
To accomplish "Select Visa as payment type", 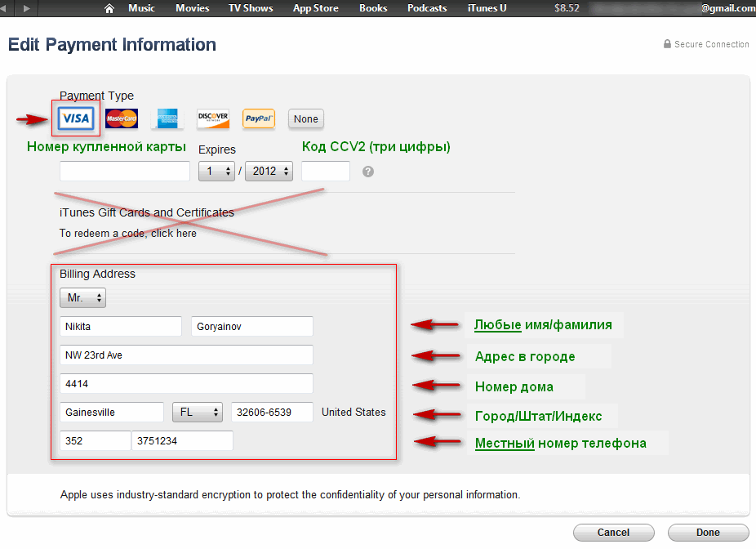I will pos(76,118).
